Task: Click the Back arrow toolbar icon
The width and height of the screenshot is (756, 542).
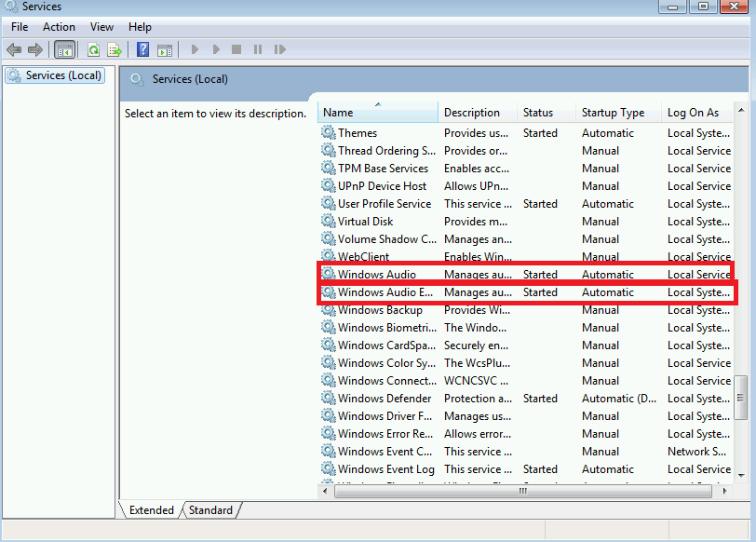Action: click(14, 49)
